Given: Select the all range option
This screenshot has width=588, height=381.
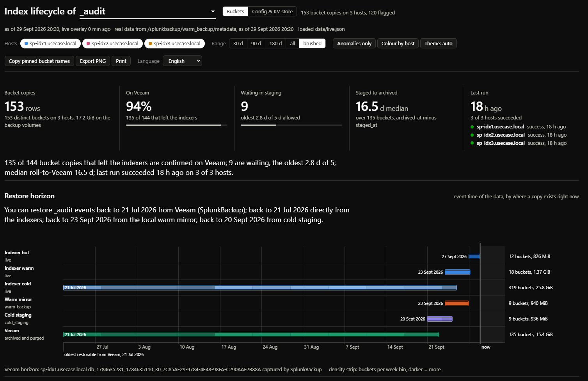Looking at the screenshot, I should click(x=293, y=43).
